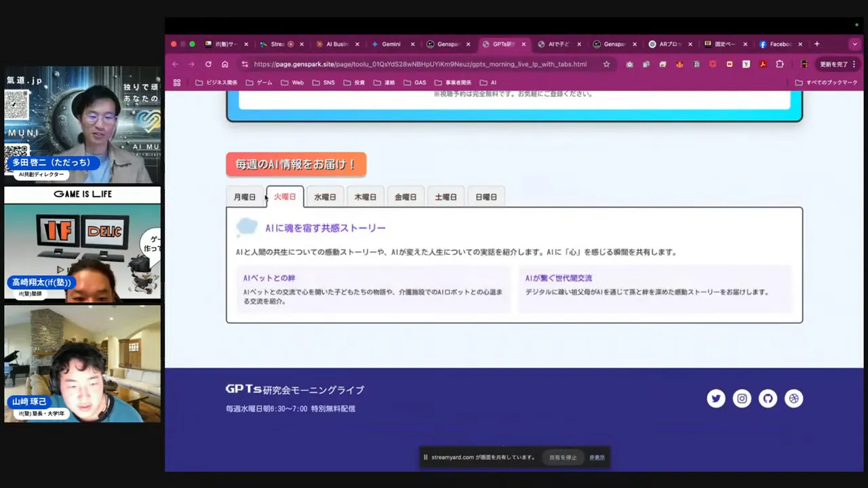Open the Chrome three-dot menu
The width and height of the screenshot is (868, 488).
(853, 64)
